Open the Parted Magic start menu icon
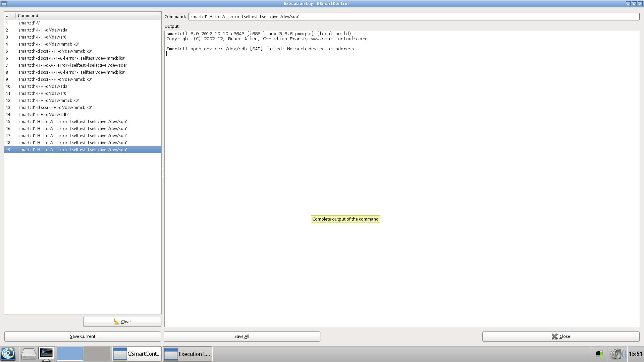 [8, 354]
